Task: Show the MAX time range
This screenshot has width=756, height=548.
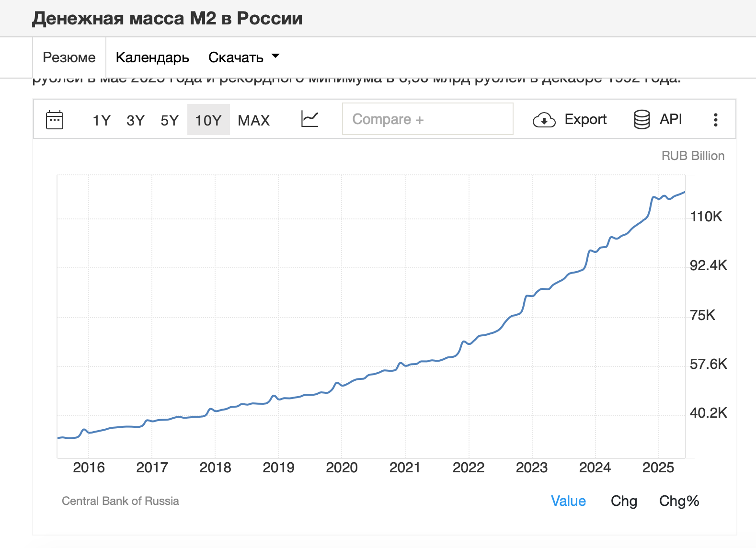Action: (254, 120)
